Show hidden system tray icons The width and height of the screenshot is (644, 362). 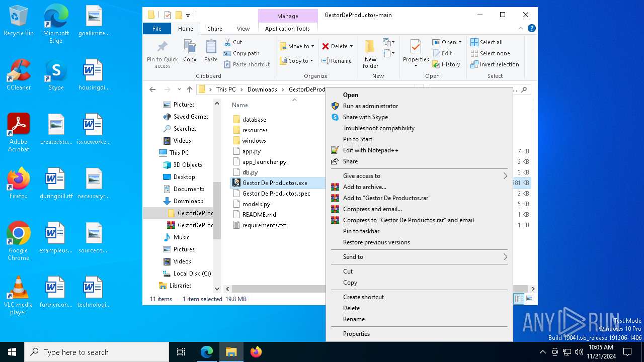542,352
